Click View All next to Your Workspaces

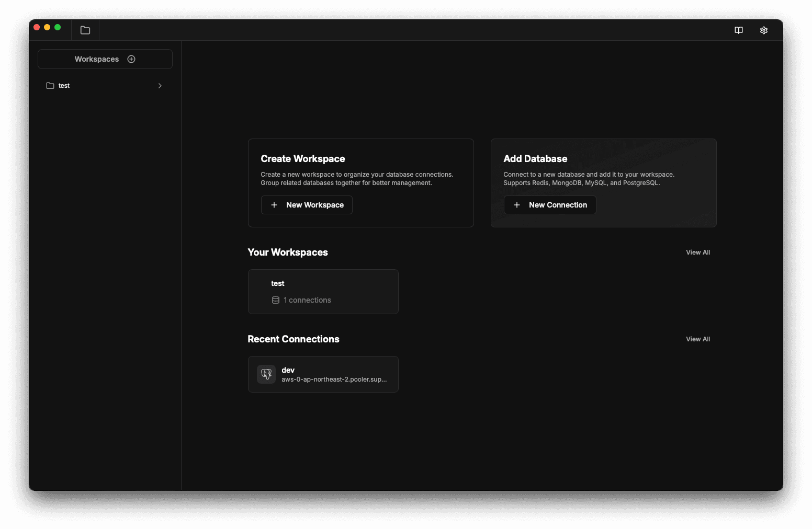(698, 252)
